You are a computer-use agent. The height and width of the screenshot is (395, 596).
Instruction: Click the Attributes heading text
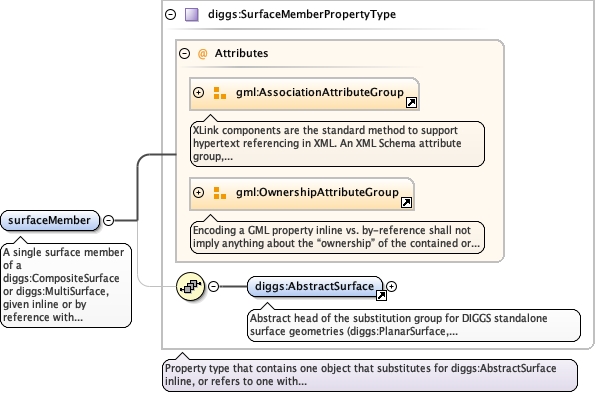241,53
